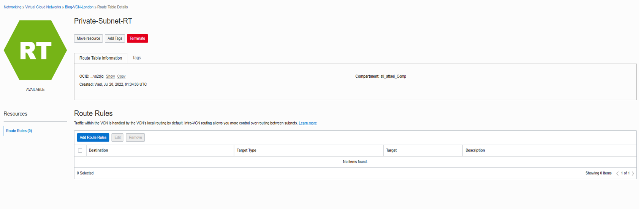644x209 pixels.
Task: Open Networking breadcrumb link
Action: tap(13, 7)
